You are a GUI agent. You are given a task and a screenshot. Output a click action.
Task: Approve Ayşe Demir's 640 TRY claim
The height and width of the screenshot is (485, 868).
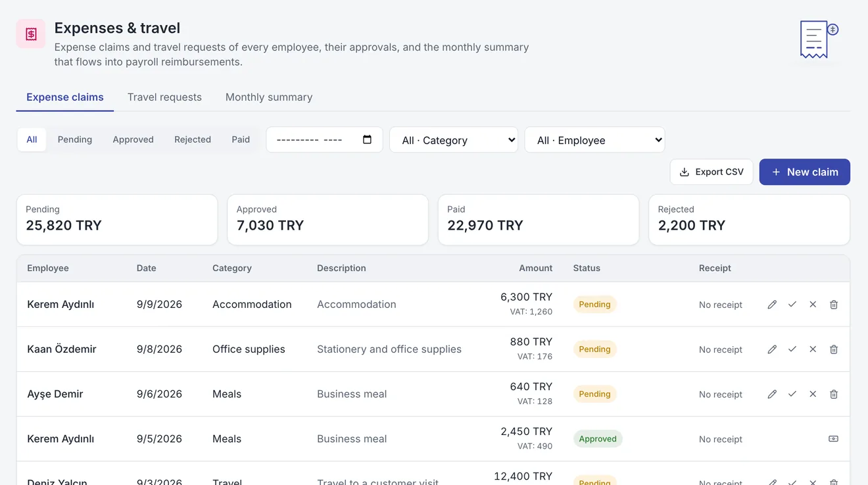tap(792, 394)
